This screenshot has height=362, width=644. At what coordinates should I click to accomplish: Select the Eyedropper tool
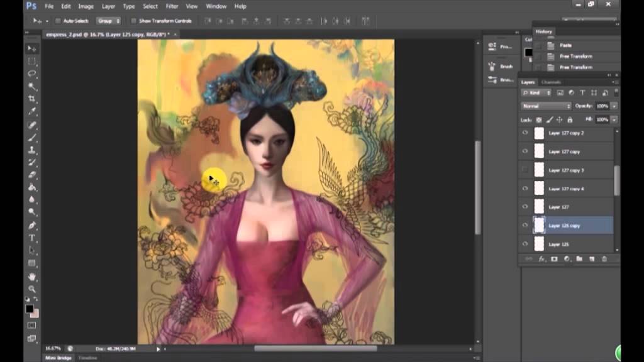pos(32,111)
